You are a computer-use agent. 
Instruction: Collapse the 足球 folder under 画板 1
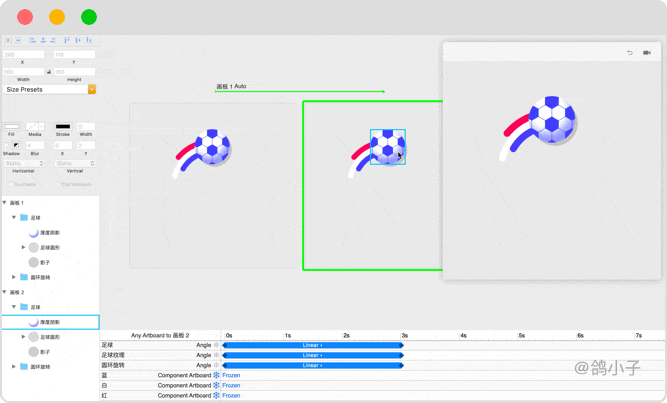14,217
